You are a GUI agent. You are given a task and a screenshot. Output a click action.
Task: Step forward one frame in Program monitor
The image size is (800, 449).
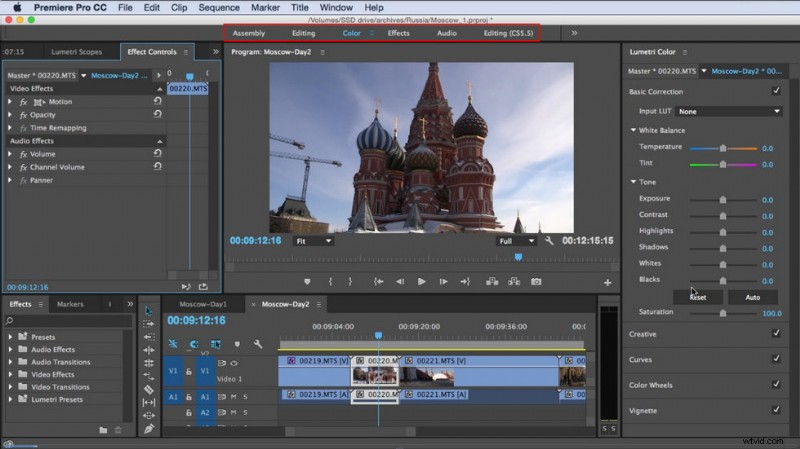click(443, 282)
